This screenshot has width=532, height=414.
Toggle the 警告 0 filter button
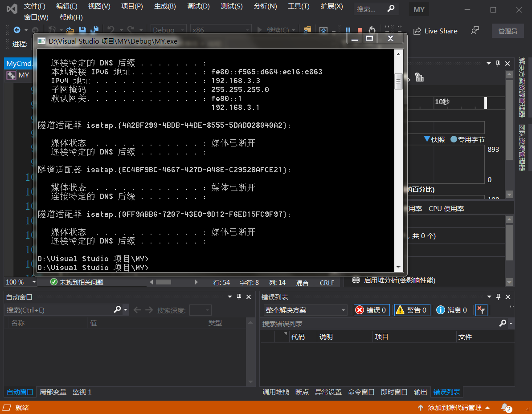click(x=412, y=310)
